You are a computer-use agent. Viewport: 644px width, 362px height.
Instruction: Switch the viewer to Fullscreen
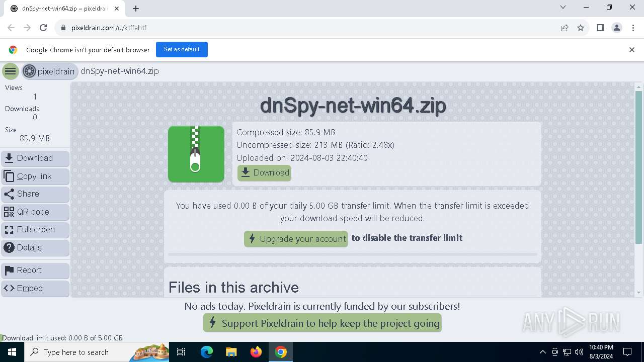tap(35, 230)
